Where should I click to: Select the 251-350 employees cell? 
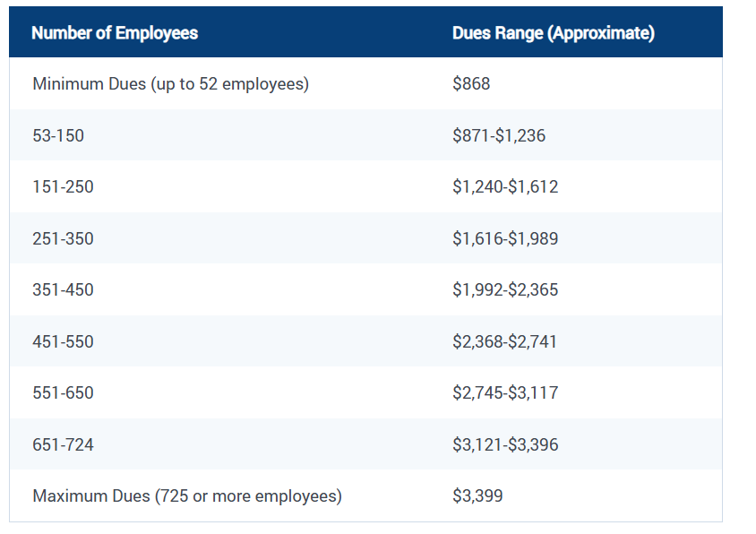(x=63, y=239)
